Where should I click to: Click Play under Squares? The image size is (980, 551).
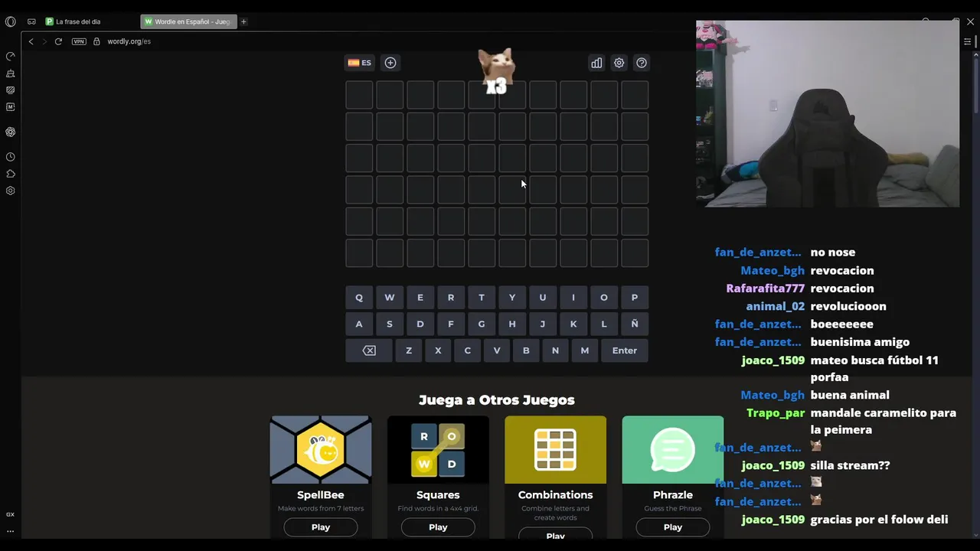point(438,527)
